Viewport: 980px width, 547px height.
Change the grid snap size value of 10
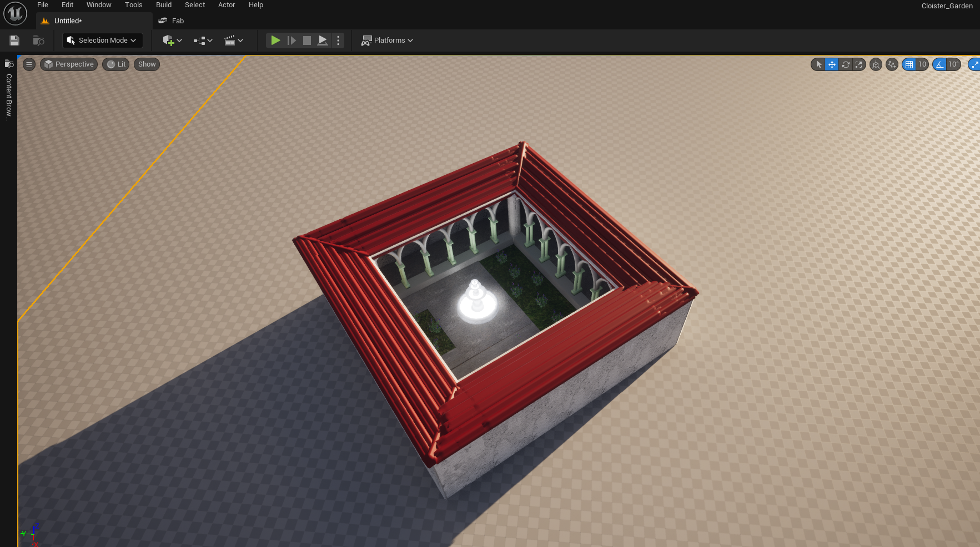(x=922, y=64)
